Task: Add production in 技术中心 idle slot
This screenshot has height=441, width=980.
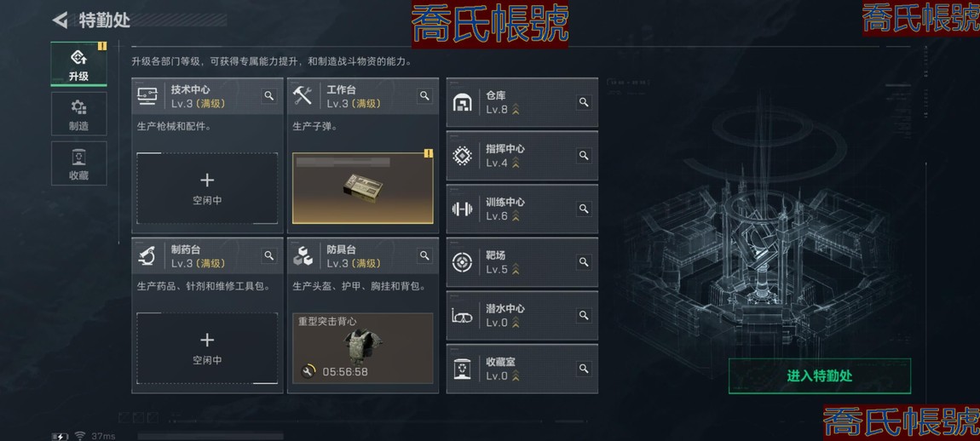Action: (207, 188)
